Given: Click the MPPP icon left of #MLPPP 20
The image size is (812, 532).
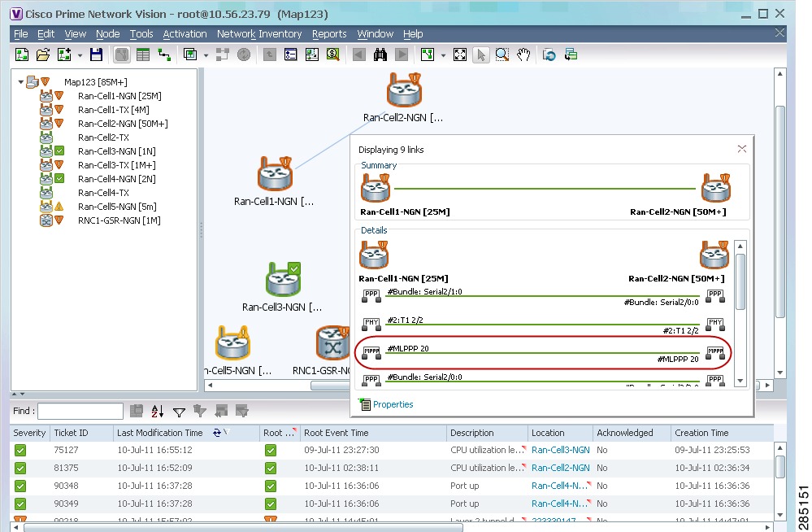Looking at the screenshot, I should pyautogui.click(x=371, y=353).
